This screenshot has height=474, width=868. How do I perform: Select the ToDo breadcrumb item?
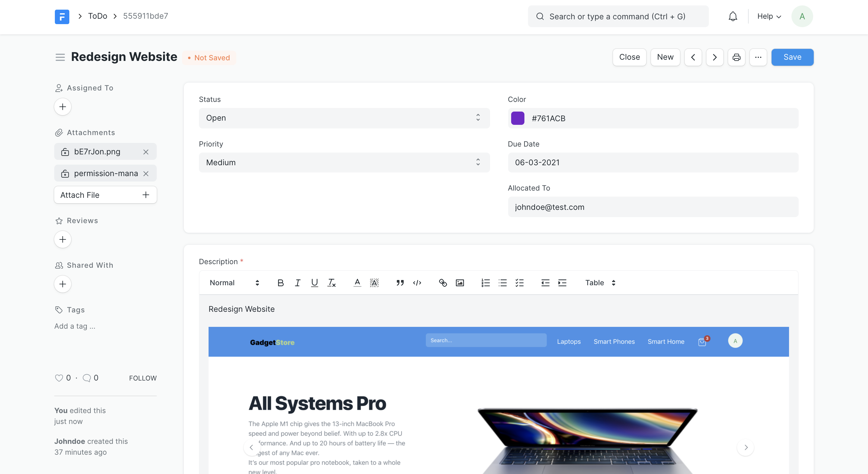click(x=97, y=16)
